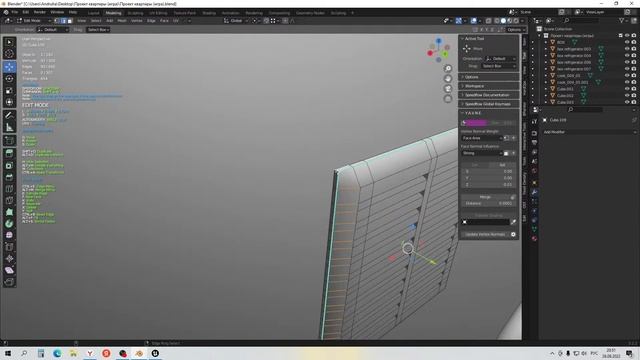The image size is (640, 360).
Task: Click the Update Vertex Normals button
Action: [x=485, y=234]
